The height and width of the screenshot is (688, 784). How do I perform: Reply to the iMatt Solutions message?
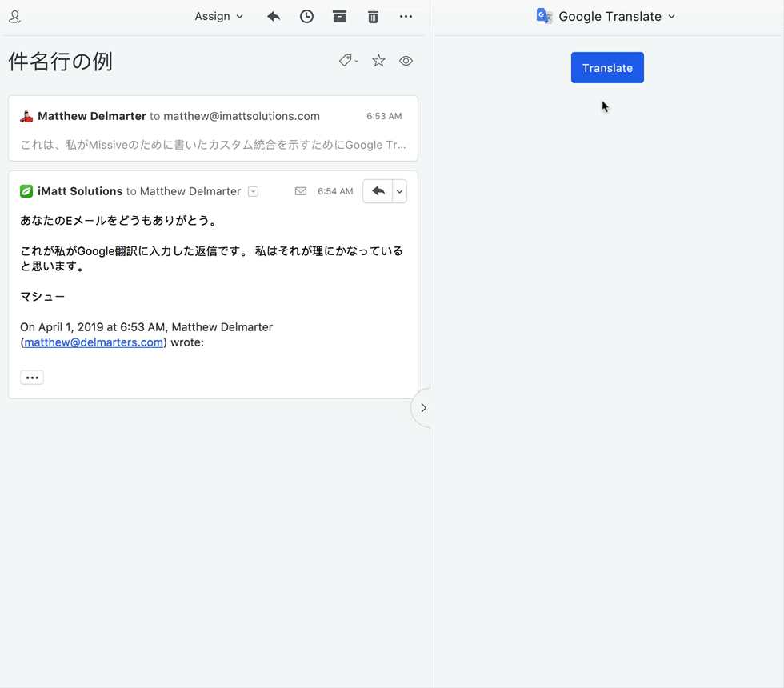coord(378,191)
